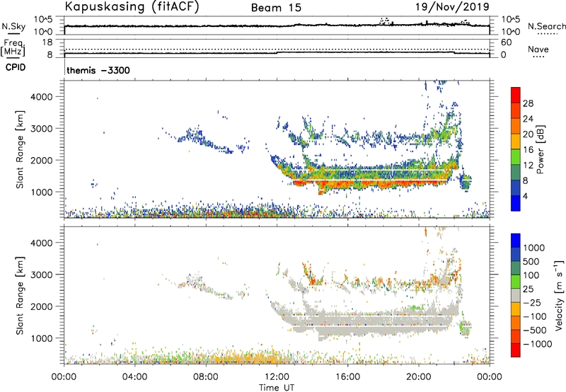This screenshot has width=566, height=392.
Task: Click the '2000' tick on velocity panel axis
Action: pos(42,306)
